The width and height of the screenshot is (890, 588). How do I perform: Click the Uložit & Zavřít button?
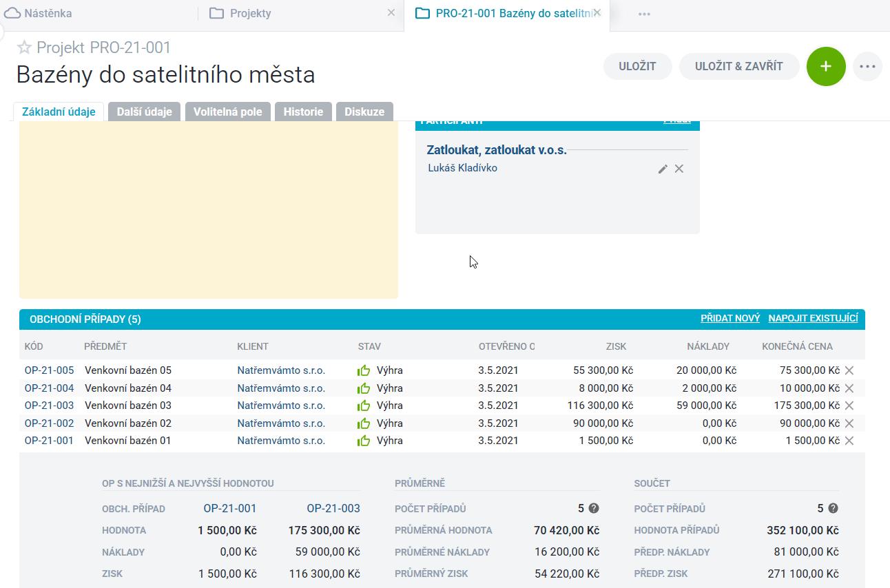pyautogui.click(x=739, y=67)
